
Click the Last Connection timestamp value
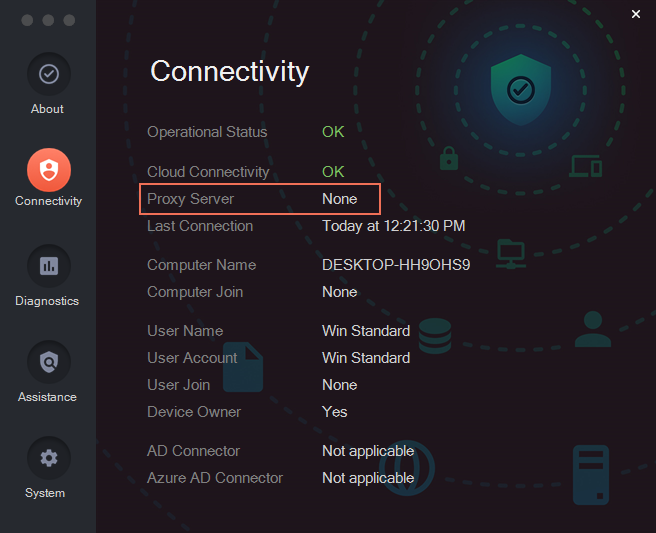[394, 226]
